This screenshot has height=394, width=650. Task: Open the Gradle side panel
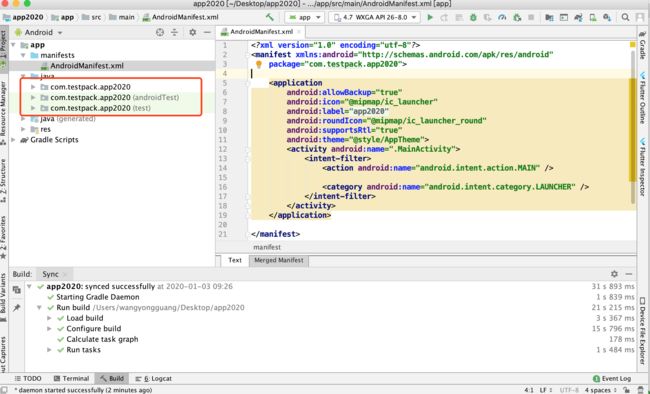[643, 45]
